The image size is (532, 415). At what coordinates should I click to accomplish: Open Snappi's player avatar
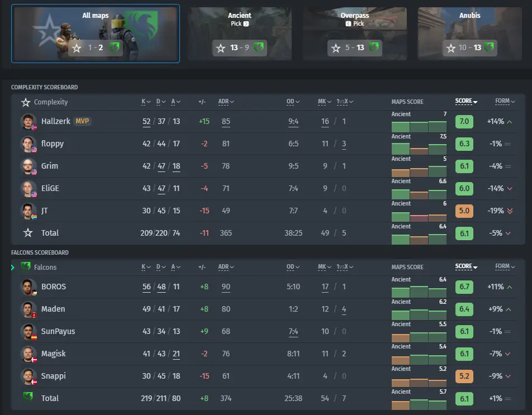coord(28,376)
